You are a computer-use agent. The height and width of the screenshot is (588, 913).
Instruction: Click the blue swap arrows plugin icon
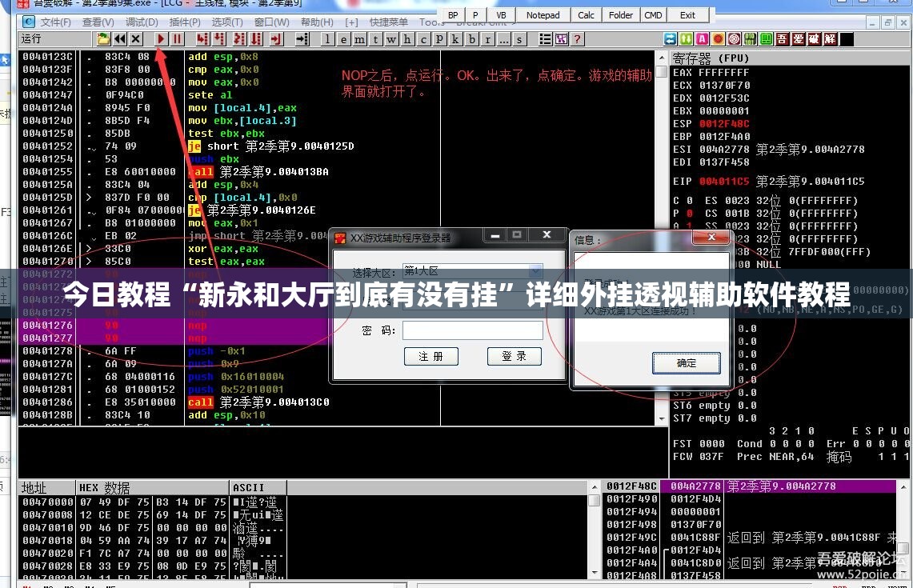(671, 39)
